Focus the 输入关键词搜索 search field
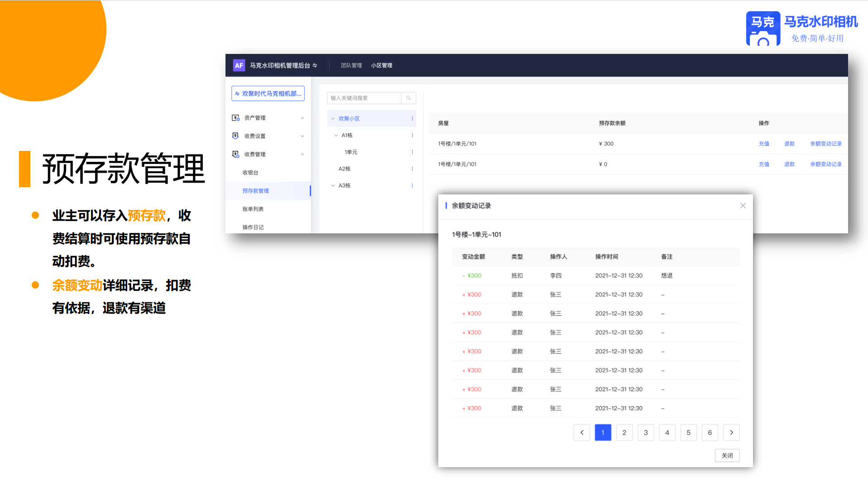 coord(364,98)
